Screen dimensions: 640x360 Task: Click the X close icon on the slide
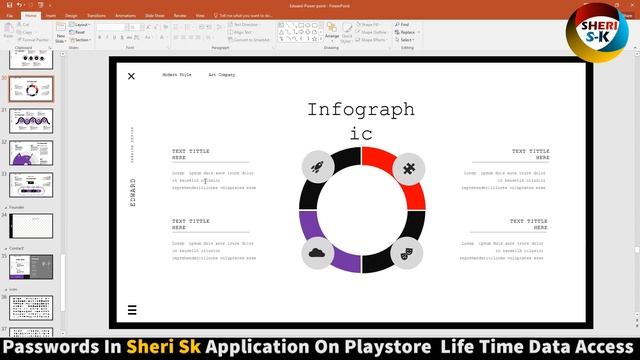[x=131, y=76]
